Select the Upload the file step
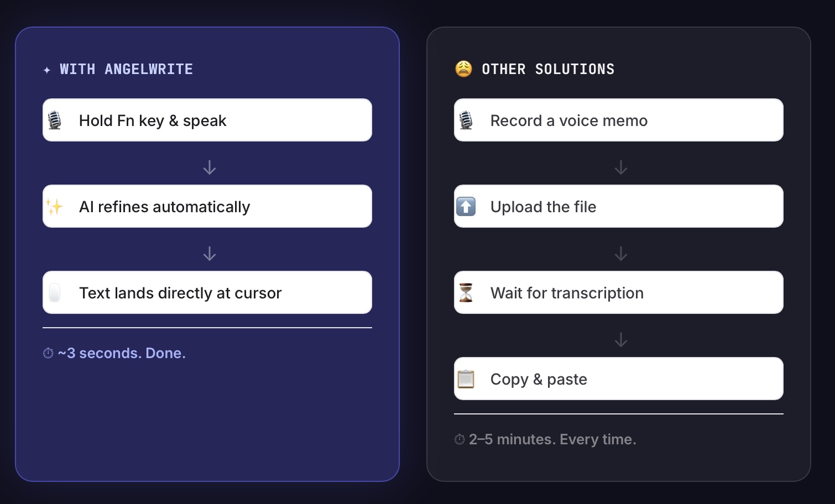This screenshot has width=835, height=504. (619, 206)
